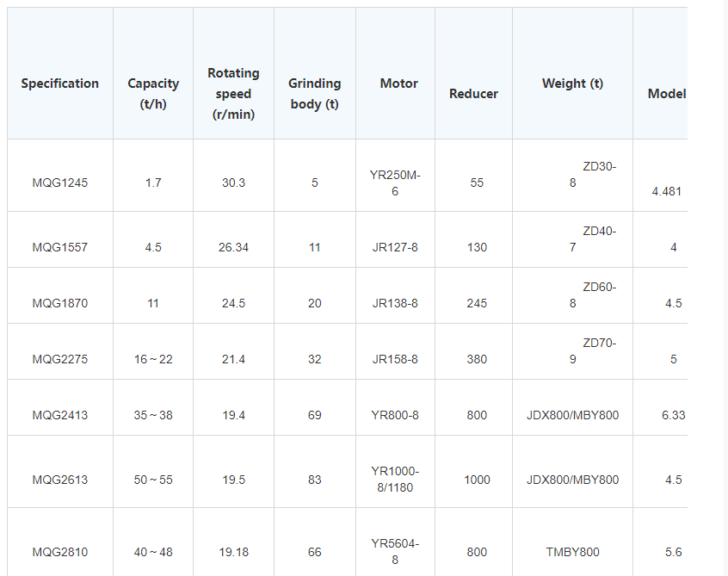This screenshot has width=728, height=576.
Task: Select the MQG1557 specification cell
Action: click(60, 247)
